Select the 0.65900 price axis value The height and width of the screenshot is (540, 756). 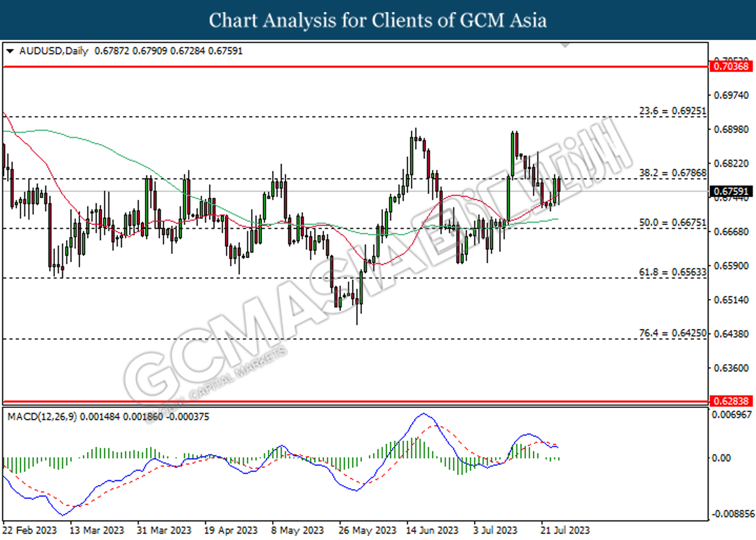(731, 266)
